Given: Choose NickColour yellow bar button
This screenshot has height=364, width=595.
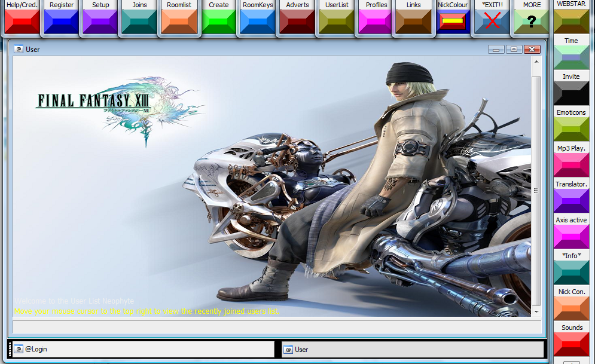Looking at the screenshot, I should (453, 22).
